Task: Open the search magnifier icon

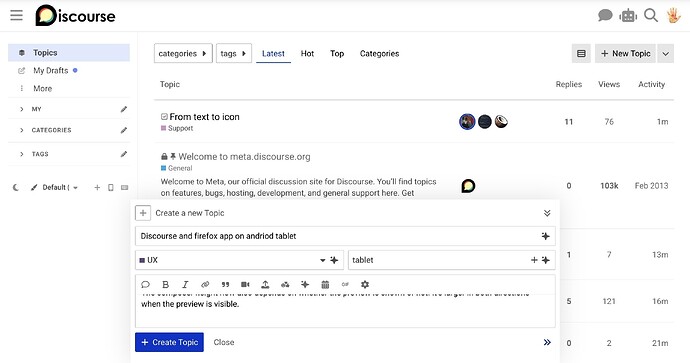Action: [x=651, y=15]
